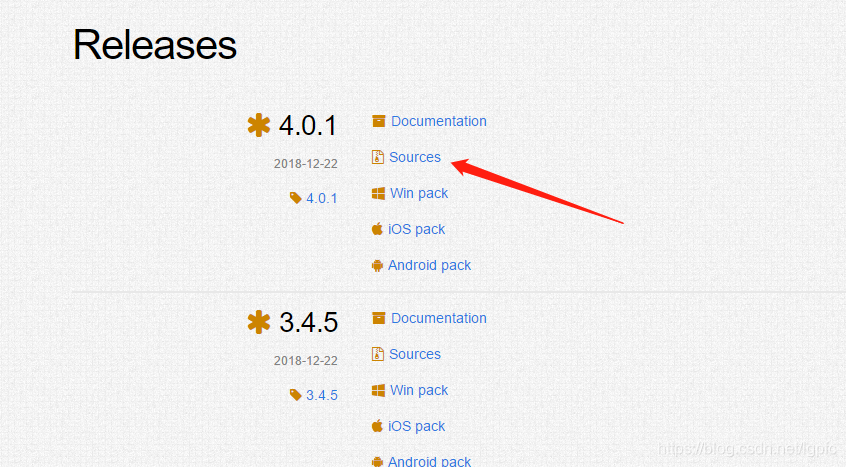Open the 3.4.5 tag link
Image resolution: width=846 pixels, height=467 pixels.
322,395
